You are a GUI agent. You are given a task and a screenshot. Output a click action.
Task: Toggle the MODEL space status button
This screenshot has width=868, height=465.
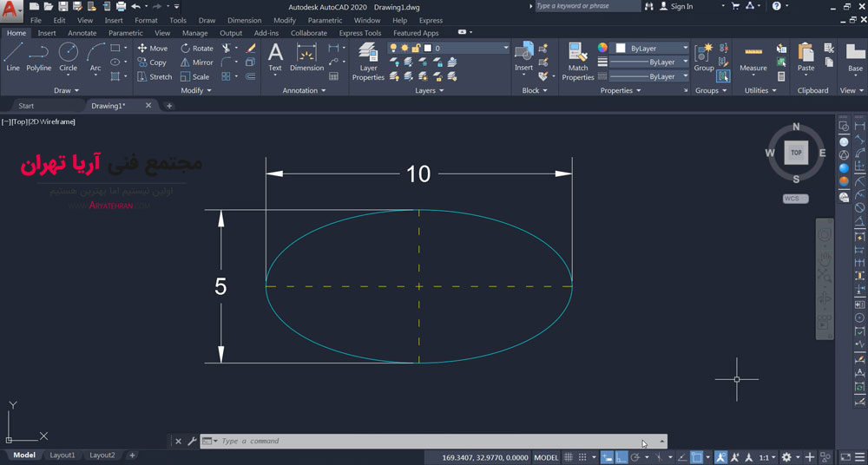coord(546,457)
